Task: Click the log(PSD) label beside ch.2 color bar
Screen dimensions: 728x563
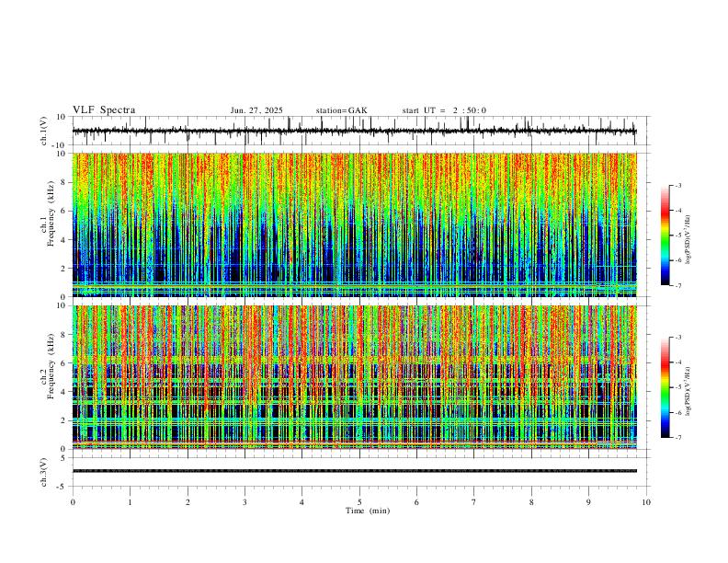Action: click(688, 392)
